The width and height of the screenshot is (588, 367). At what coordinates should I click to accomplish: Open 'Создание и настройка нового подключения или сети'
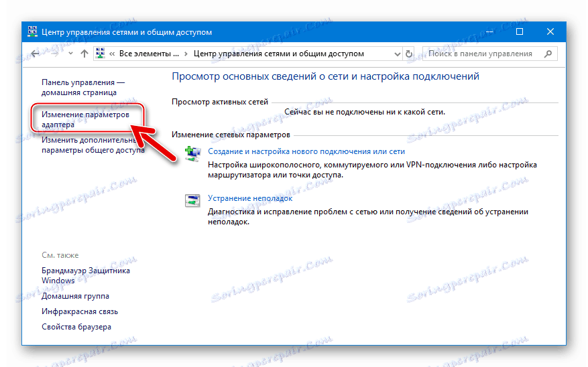tap(306, 151)
